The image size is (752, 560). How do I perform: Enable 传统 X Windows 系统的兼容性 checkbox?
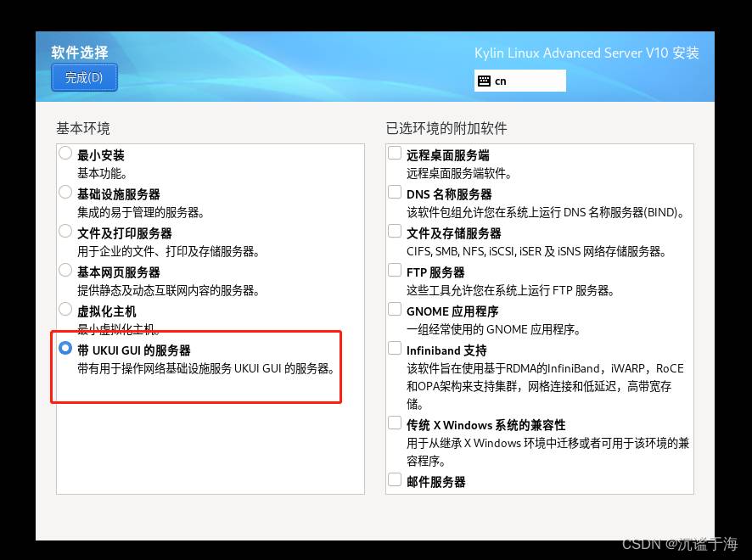pos(395,423)
